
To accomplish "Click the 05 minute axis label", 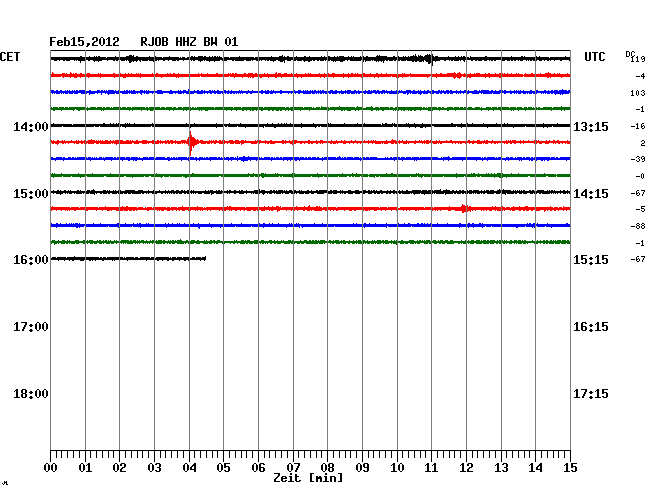I will (223, 468).
